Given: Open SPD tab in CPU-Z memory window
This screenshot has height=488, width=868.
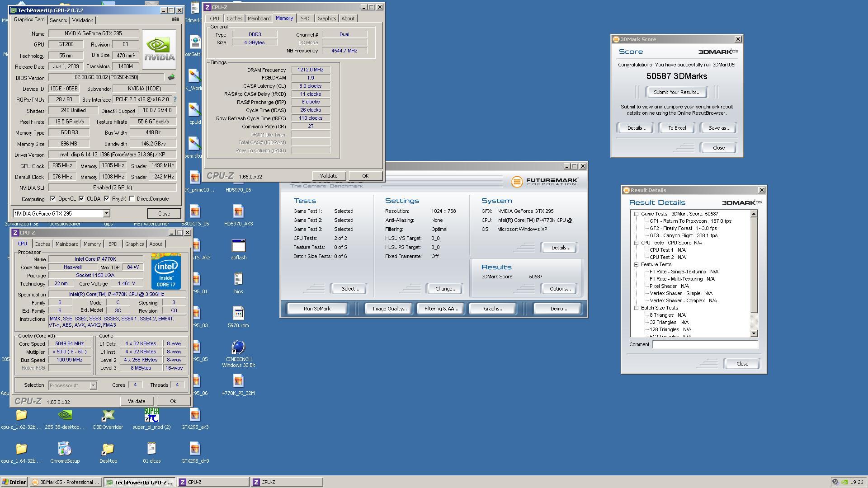Looking at the screenshot, I should pyautogui.click(x=305, y=19).
